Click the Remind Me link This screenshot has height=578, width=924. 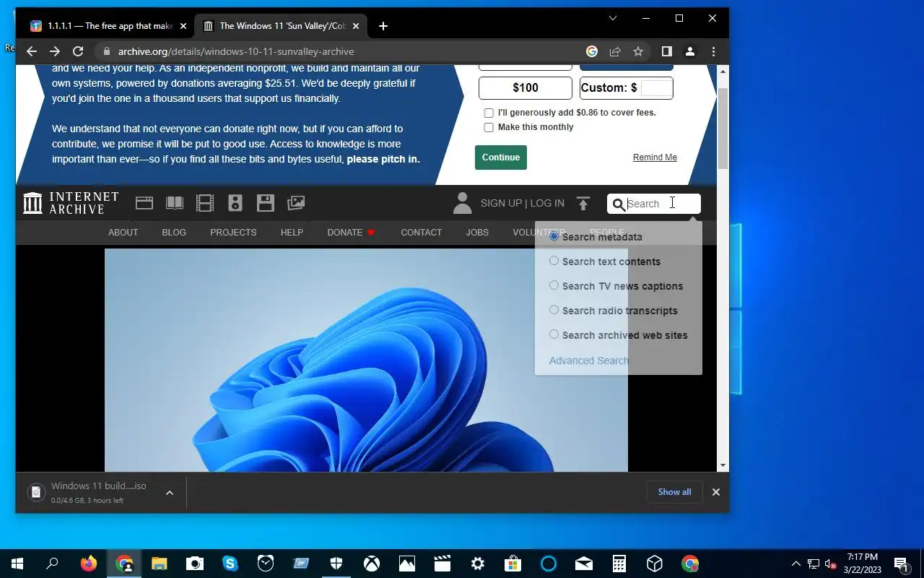pos(655,158)
